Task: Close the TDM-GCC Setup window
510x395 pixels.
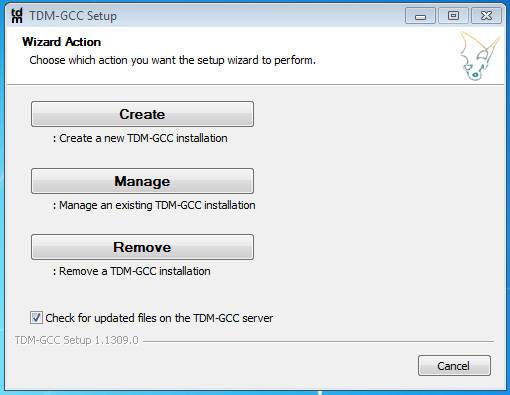Action: point(486,16)
